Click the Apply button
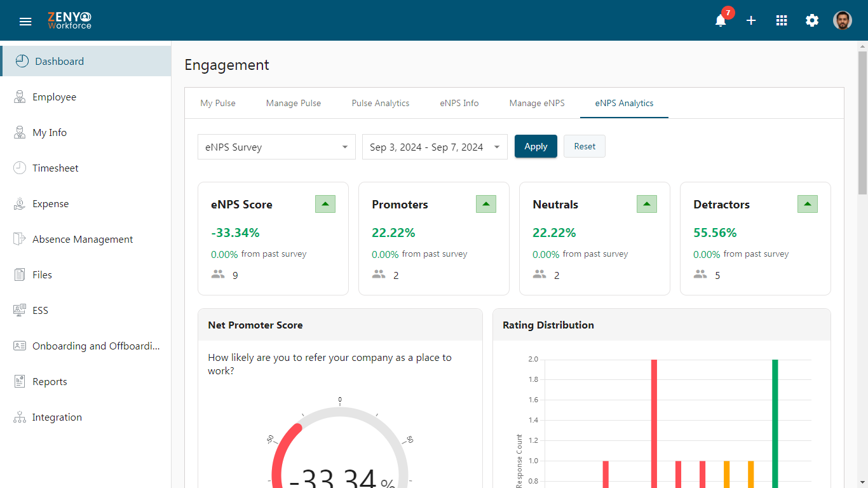The width and height of the screenshot is (868, 488). pyautogui.click(x=536, y=146)
